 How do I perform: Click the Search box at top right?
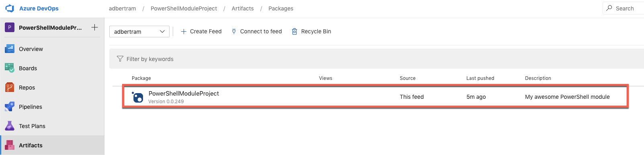(623, 8)
